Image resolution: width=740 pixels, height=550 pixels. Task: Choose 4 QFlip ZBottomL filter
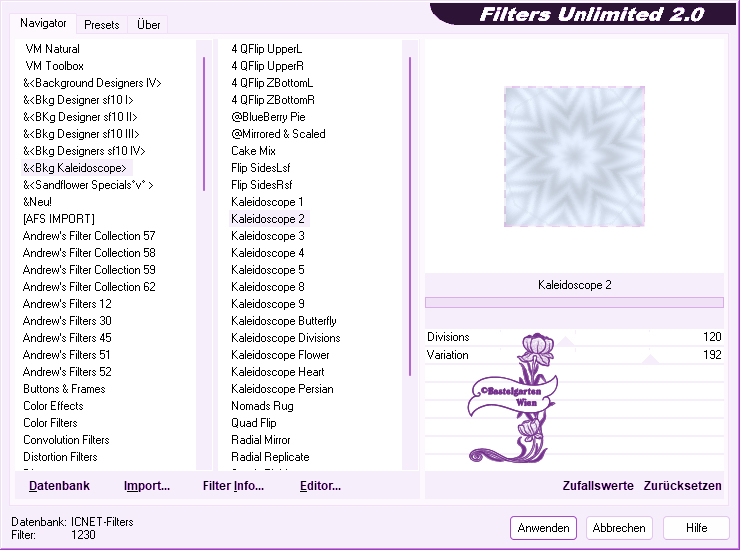coord(272,83)
